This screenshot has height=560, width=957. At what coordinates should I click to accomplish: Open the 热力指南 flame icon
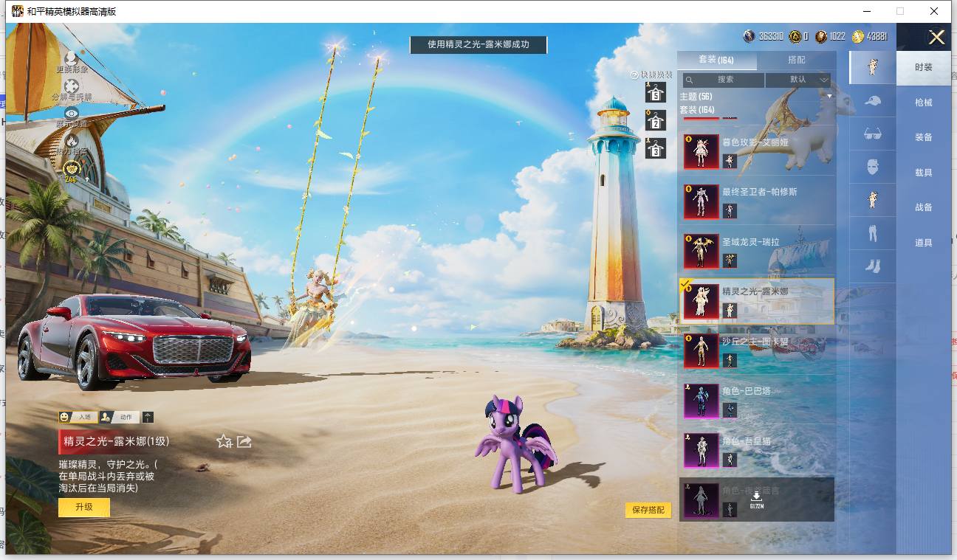click(x=72, y=140)
